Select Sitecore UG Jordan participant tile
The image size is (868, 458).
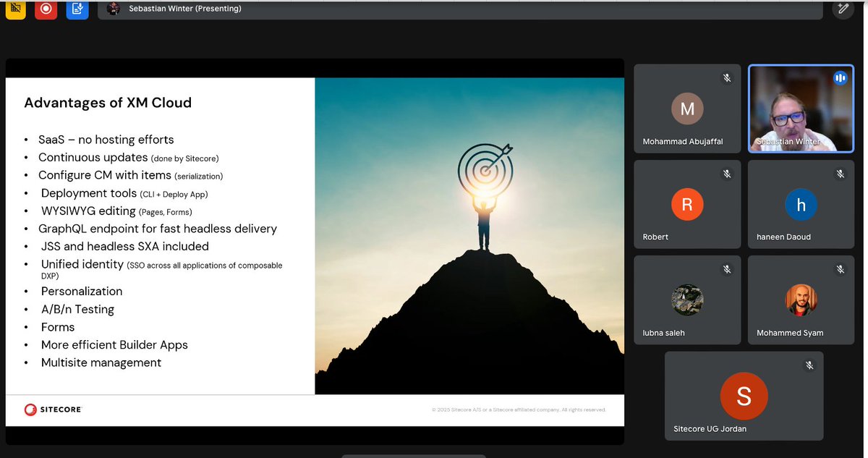point(744,395)
